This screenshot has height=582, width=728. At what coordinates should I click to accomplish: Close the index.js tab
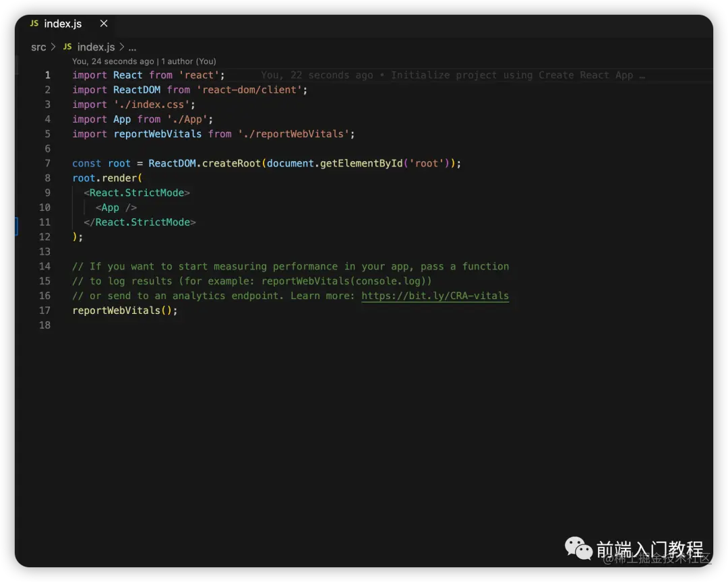pos(104,24)
